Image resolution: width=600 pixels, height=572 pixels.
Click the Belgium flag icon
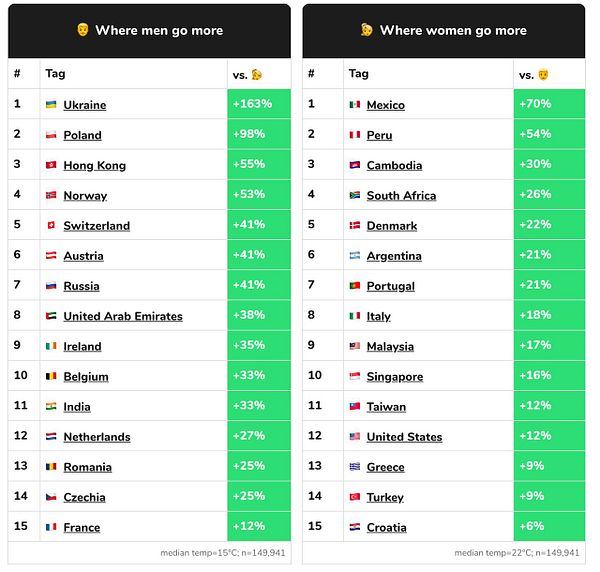click(51, 376)
